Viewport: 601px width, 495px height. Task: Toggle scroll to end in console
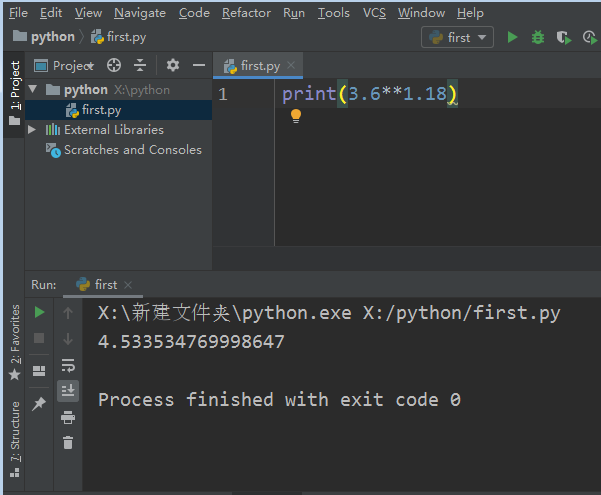pyautogui.click(x=67, y=391)
